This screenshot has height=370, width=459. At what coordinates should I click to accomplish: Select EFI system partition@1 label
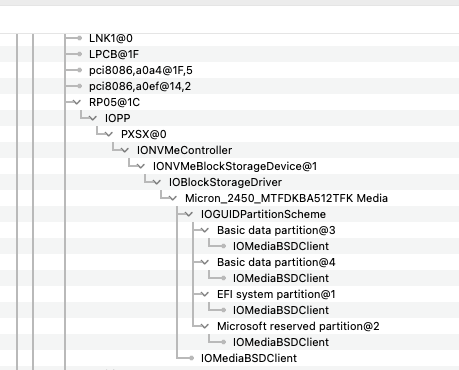point(276,294)
